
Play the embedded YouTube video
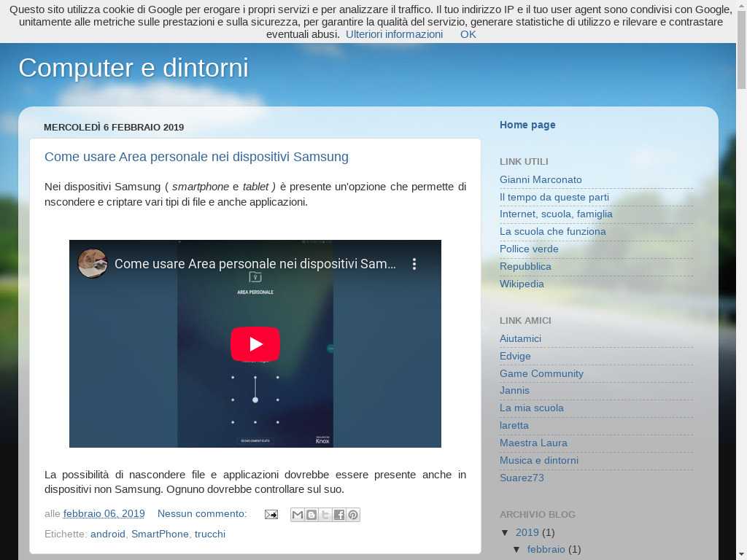[255, 344]
